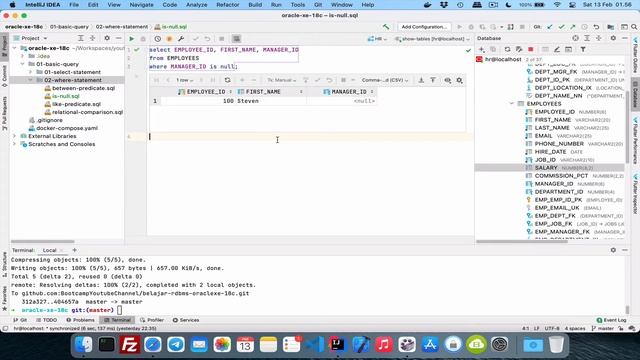
Task: Open Telegram from the Dock
Action: (x=176, y=344)
